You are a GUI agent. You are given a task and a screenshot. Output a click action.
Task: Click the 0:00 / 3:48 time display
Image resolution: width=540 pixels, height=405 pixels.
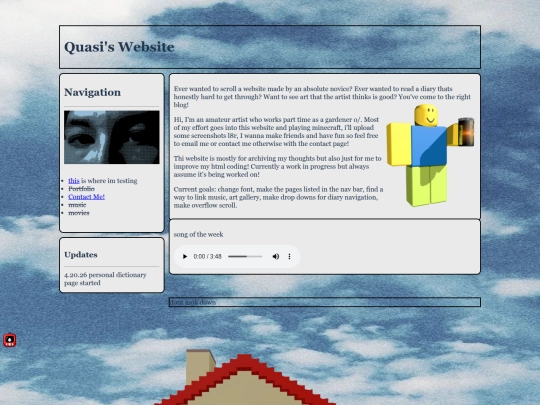tap(207, 257)
